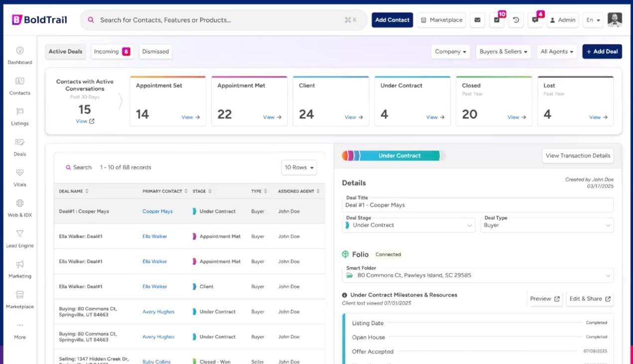
Task: Expand the Smart Folder dropdown
Action: point(478,275)
